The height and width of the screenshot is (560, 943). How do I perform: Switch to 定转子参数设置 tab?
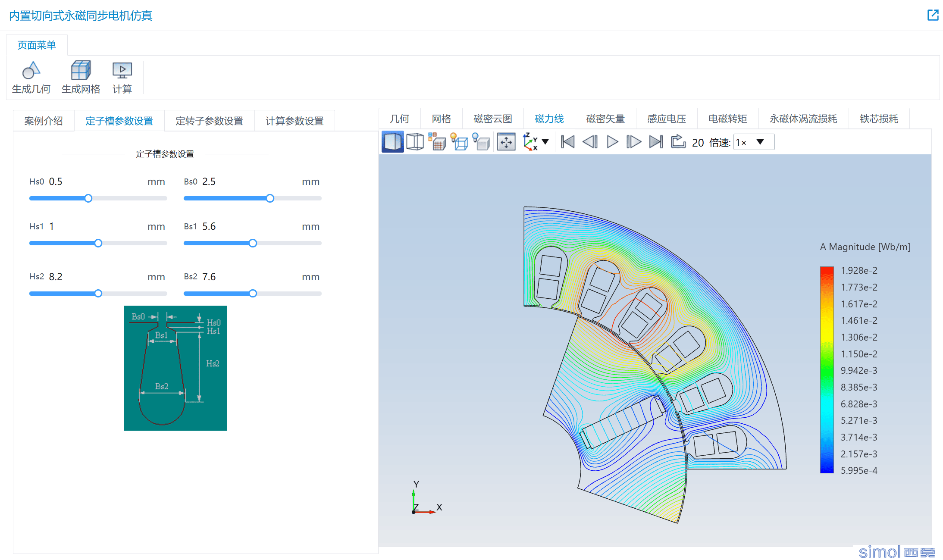tap(209, 121)
